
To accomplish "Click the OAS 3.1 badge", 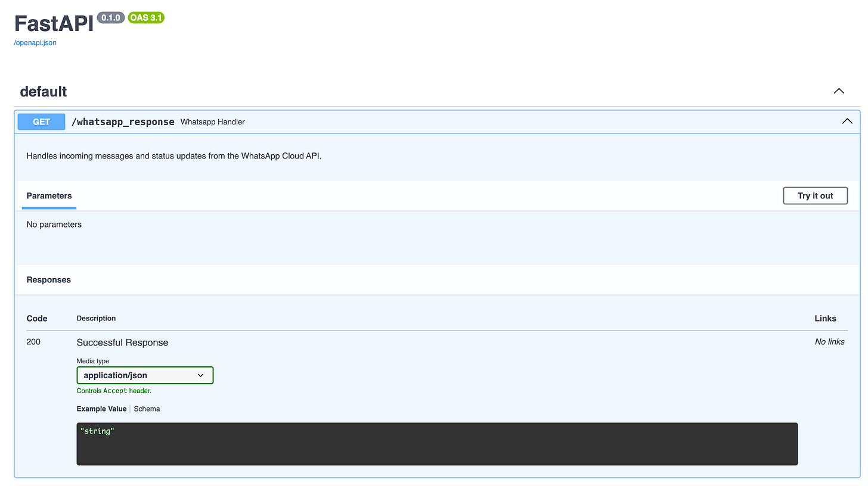I will click(x=145, y=18).
